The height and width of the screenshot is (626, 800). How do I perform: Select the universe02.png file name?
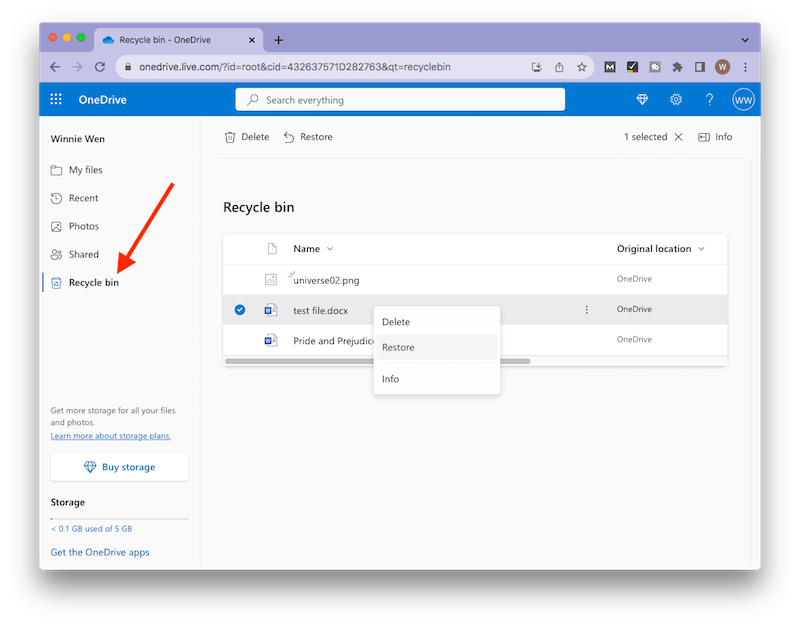326,280
